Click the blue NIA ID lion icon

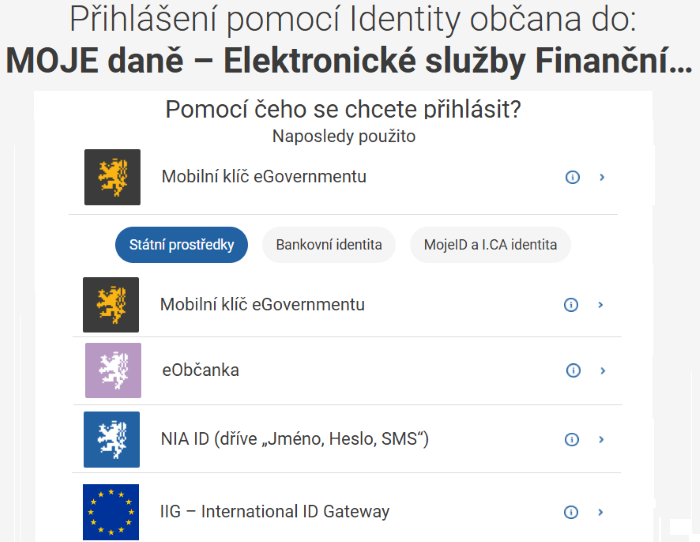pos(112,440)
